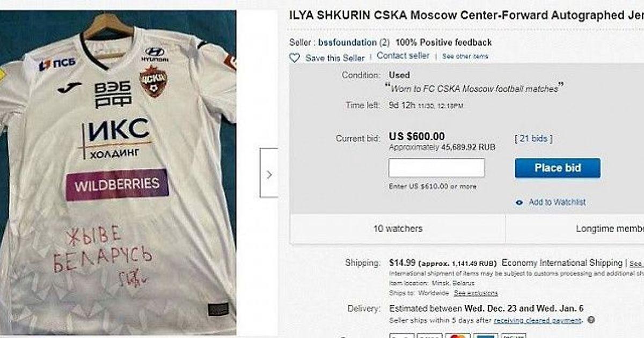
Task: Open See other items from this seller
Action: [465, 56]
